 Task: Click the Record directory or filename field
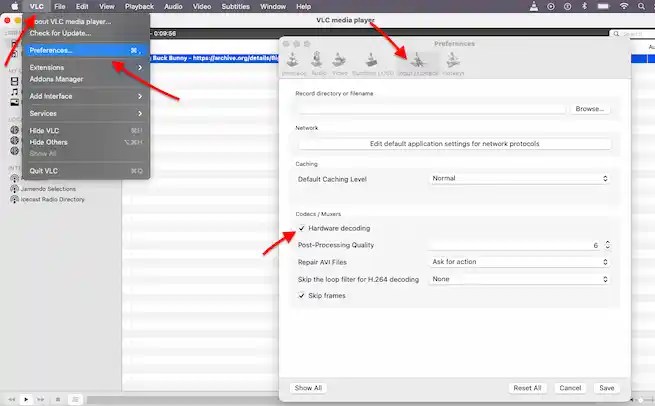(432, 109)
